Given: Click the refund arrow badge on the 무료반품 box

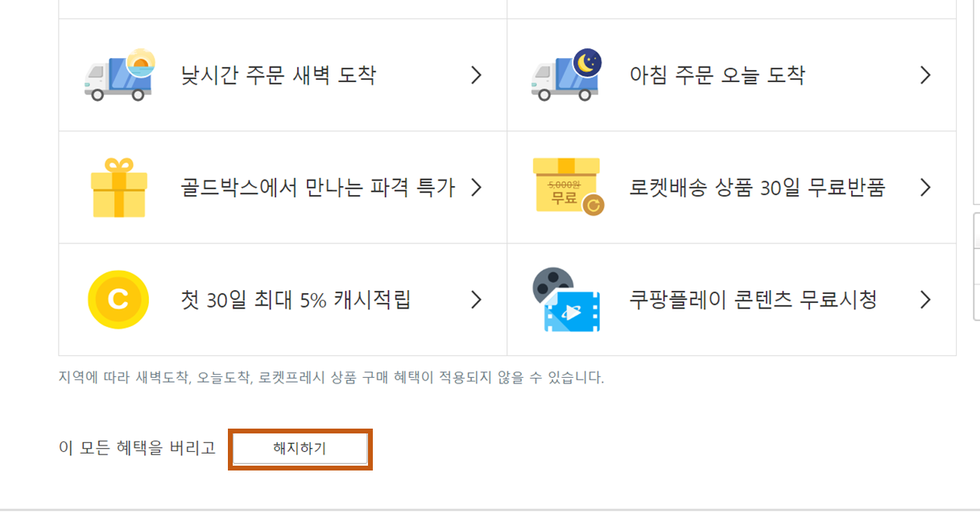Looking at the screenshot, I should pos(593,203).
